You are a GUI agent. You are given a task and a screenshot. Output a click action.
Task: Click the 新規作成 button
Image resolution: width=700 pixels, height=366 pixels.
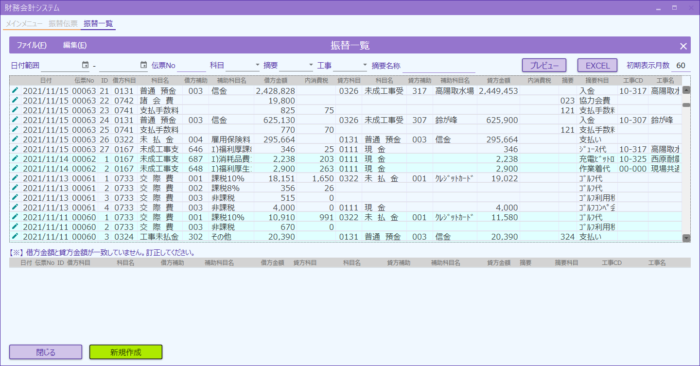126,352
